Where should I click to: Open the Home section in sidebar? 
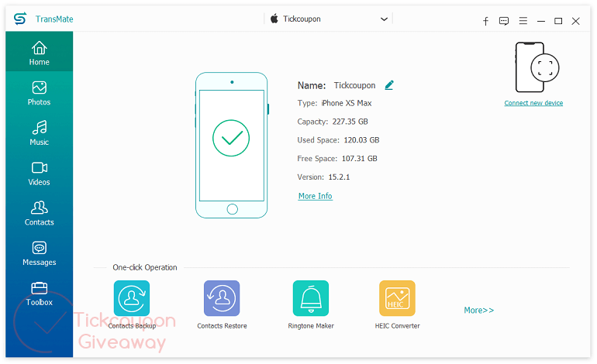40,52
